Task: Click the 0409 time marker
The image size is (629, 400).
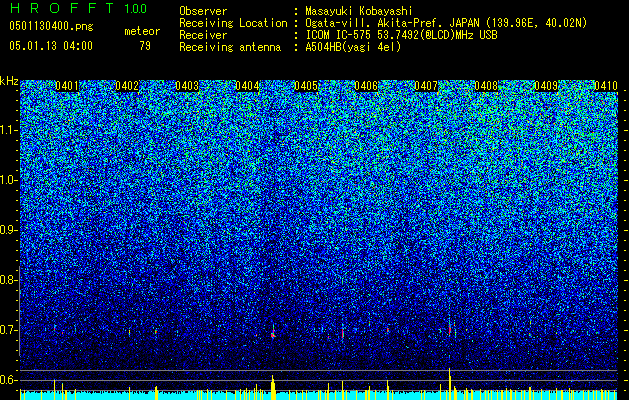Action: click(546, 86)
